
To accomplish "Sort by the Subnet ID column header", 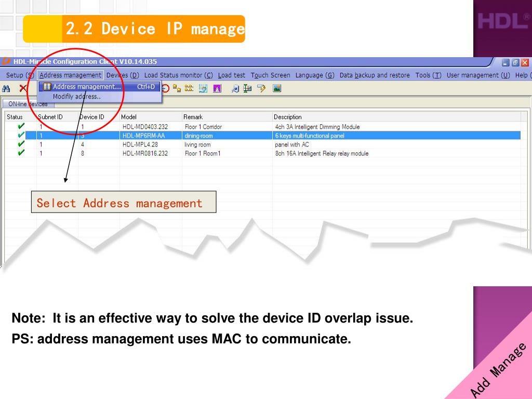I will click(x=50, y=117).
